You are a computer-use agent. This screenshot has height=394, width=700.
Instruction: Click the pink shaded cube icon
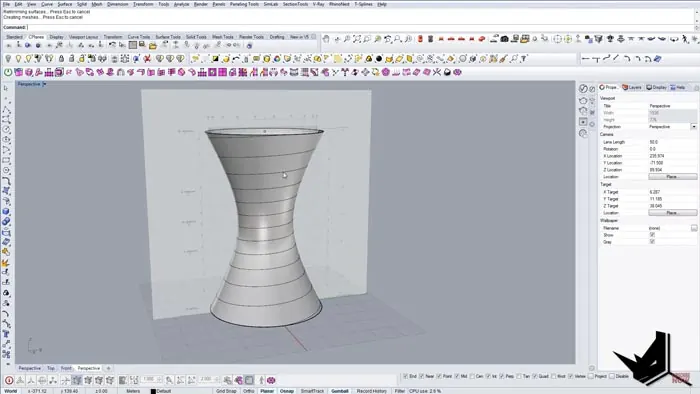point(19,72)
